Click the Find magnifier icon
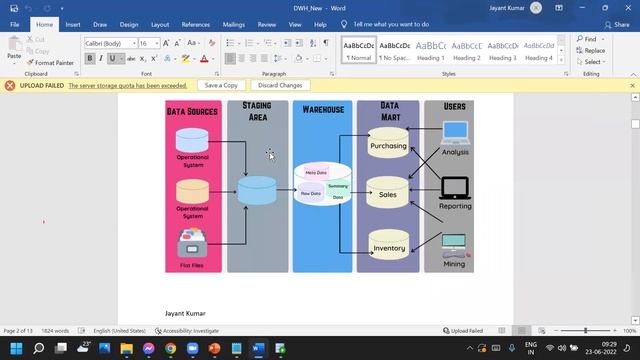Image resolution: width=640 pixels, height=360 pixels. click(x=580, y=39)
